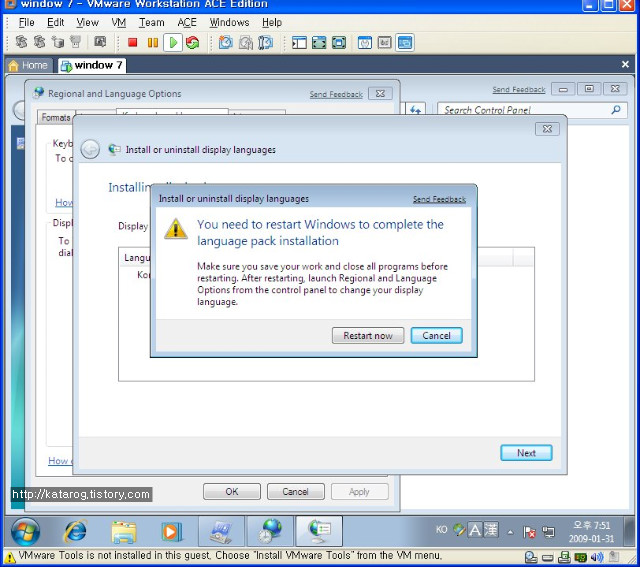Click the network tray icon in guest
Screen dimensions: 640x567
[x=549, y=532]
